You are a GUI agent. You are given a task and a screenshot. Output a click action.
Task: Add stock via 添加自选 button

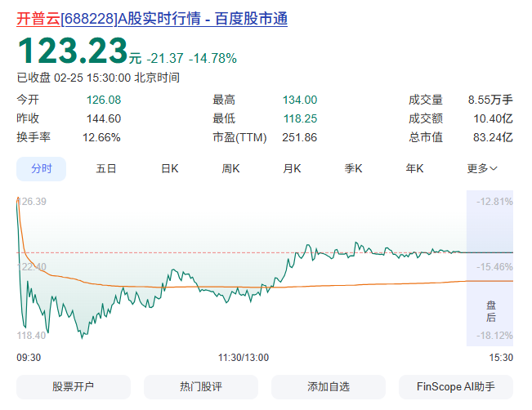click(329, 386)
